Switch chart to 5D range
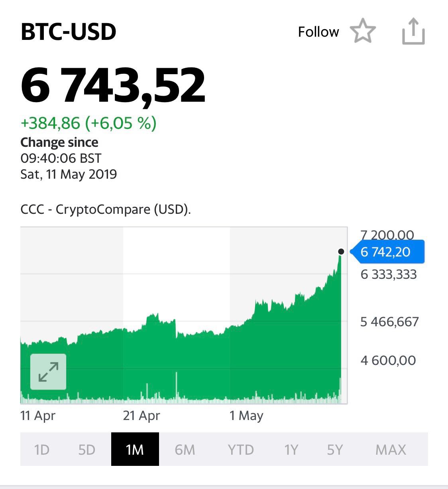Viewport: 448px width, 489px height. pyautogui.click(x=87, y=450)
